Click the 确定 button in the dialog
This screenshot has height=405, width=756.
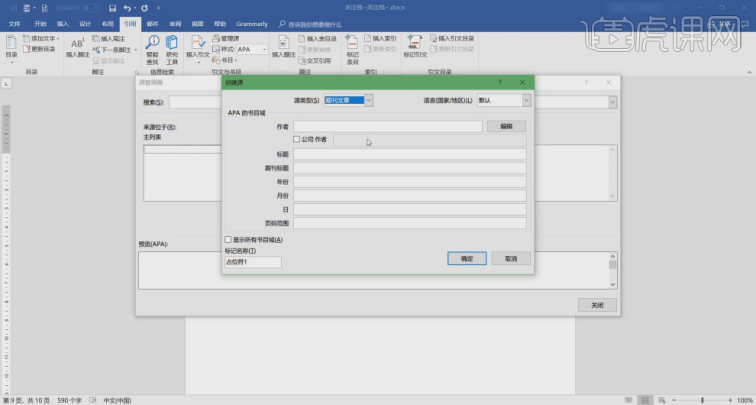pyautogui.click(x=466, y=258)
